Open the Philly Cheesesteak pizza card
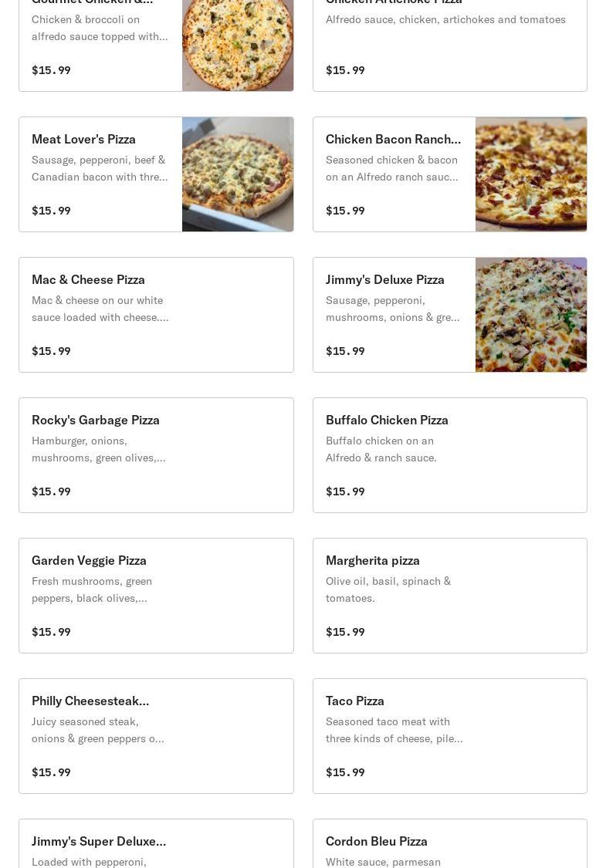 156,736
